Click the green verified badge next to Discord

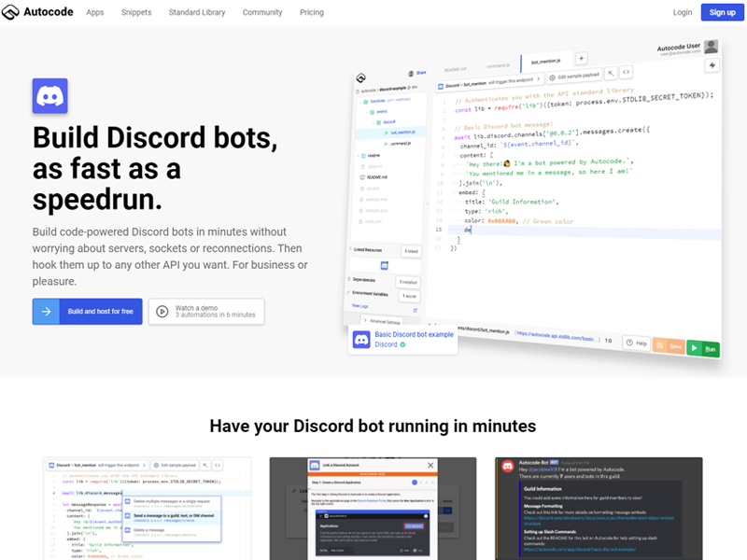(403, 344)
